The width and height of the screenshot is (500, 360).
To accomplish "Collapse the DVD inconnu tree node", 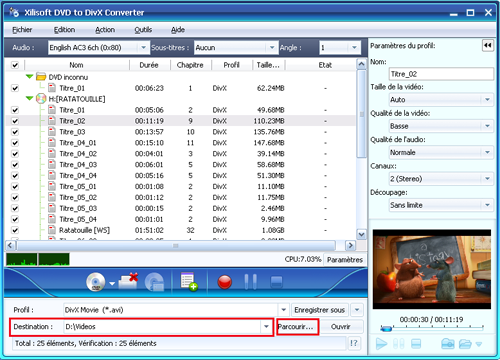I will click(29, 77).
